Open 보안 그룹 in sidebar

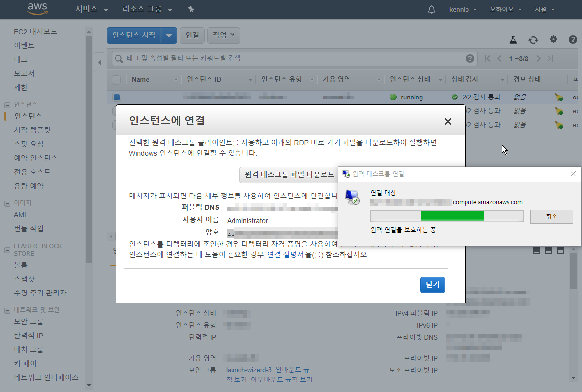point(29,321)
